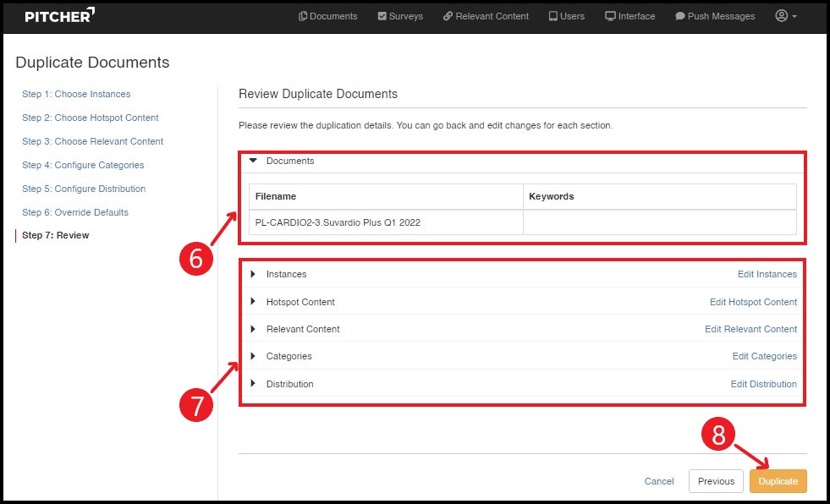This screenshot has height=504, width=830.
Task: Click the Previous button
Action: click(716, 481)
